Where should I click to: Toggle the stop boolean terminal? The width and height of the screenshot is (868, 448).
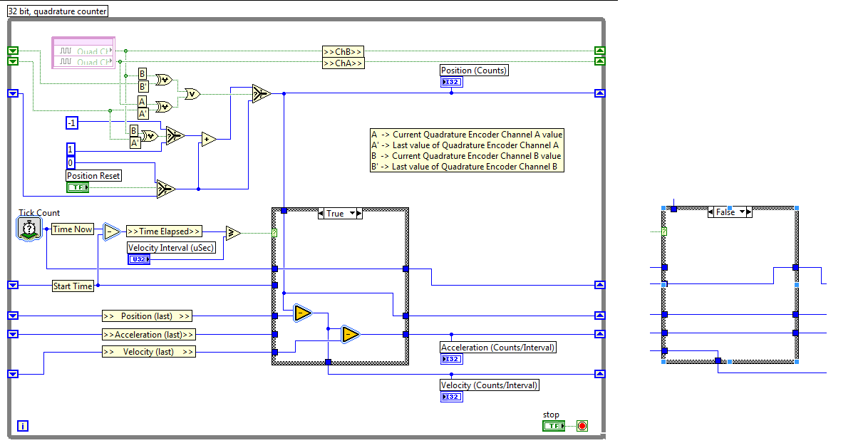click(553, 426)
